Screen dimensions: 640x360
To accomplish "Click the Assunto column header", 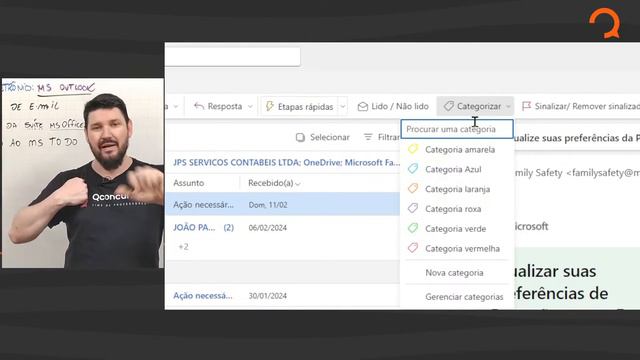I will click(189, 183).
